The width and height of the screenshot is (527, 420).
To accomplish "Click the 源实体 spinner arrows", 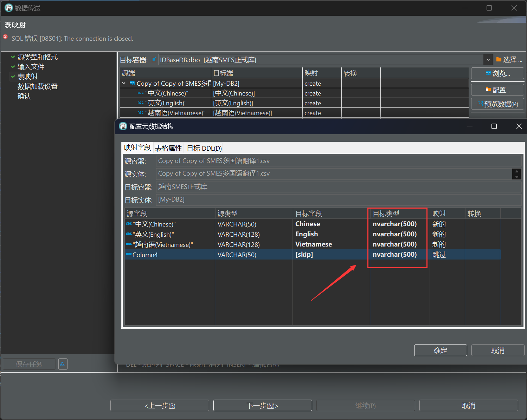I will (x=516, y=174).
